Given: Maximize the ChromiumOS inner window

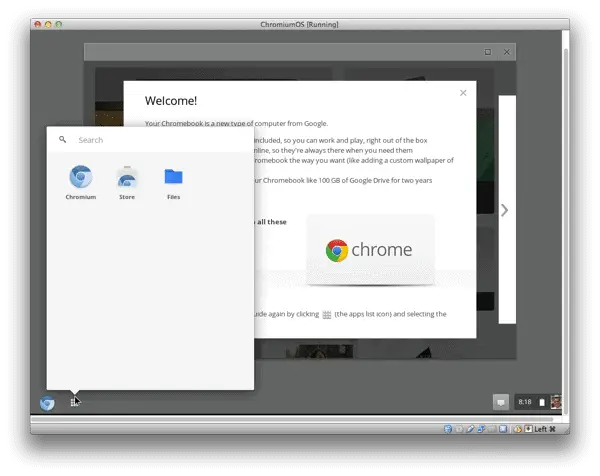Looking at the screenshot, I should [x=488, y=52].
